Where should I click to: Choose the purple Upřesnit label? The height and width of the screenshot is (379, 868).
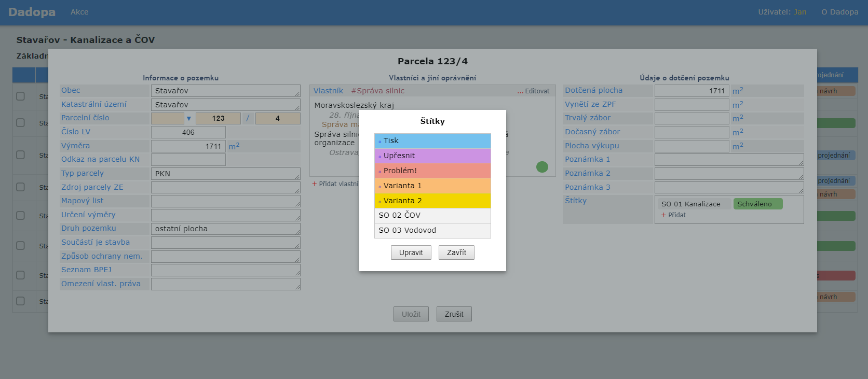(432, 156)
